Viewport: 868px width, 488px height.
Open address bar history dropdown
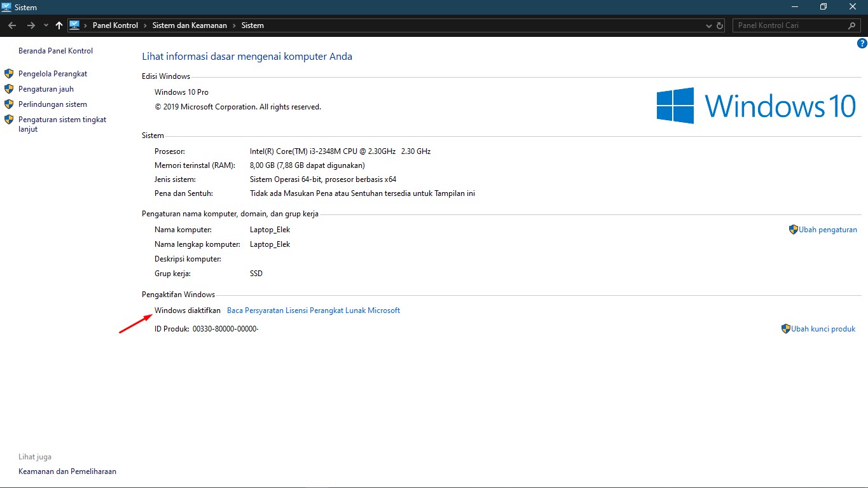tap(710, 25)
